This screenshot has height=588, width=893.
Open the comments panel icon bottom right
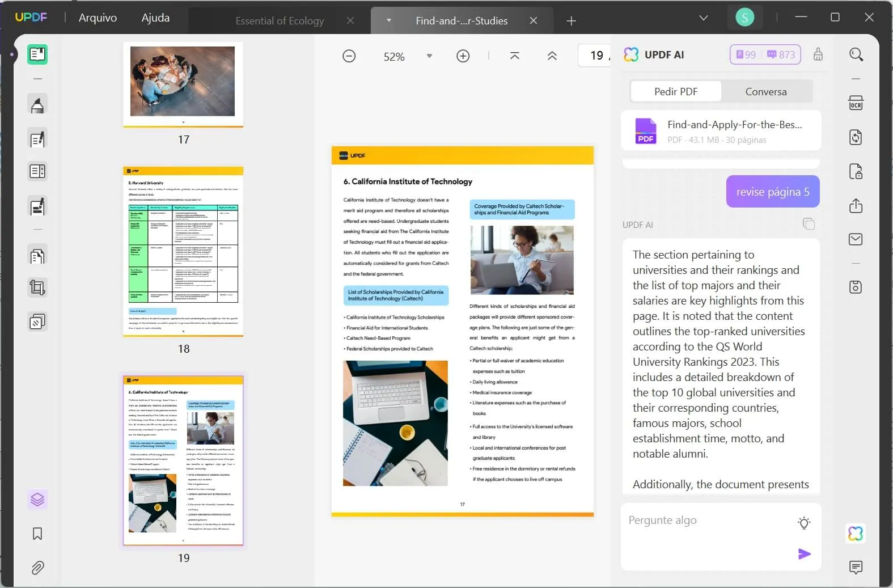pos(856,567)
